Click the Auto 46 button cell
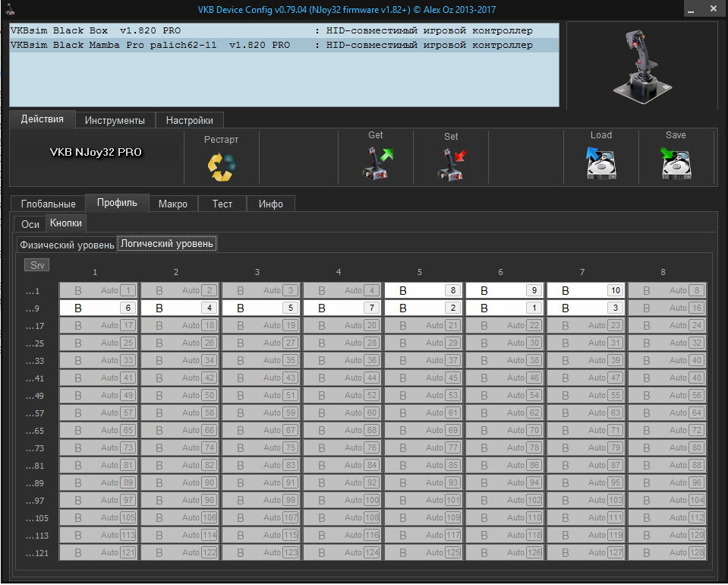 (505, 378)
